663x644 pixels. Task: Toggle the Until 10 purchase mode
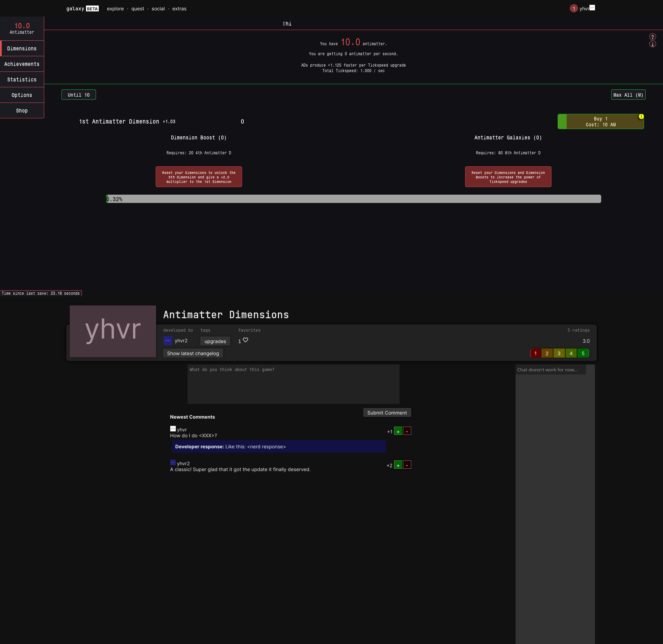[78, 95]
